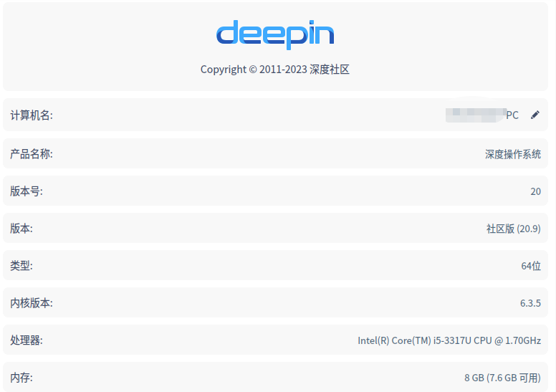Select the kernel version 6.3.5
Image resolution: width=556 pixels, height=392 pixels.
coord(530,303)
